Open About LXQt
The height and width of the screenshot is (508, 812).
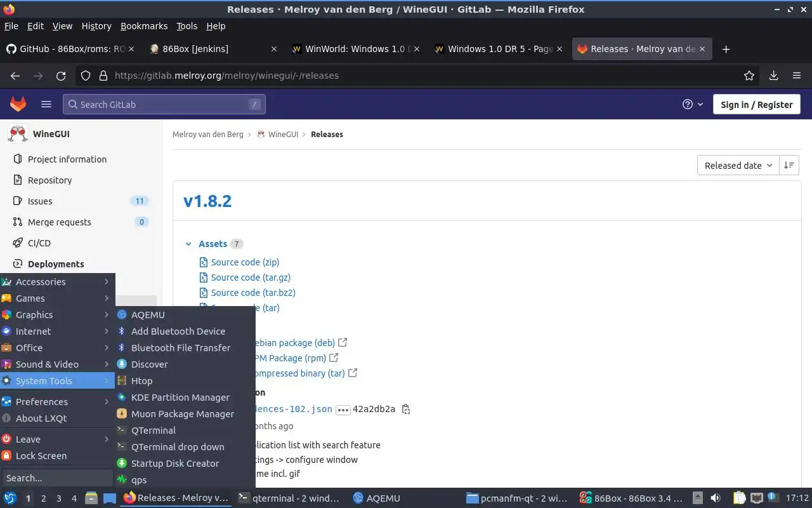point(57,418)
